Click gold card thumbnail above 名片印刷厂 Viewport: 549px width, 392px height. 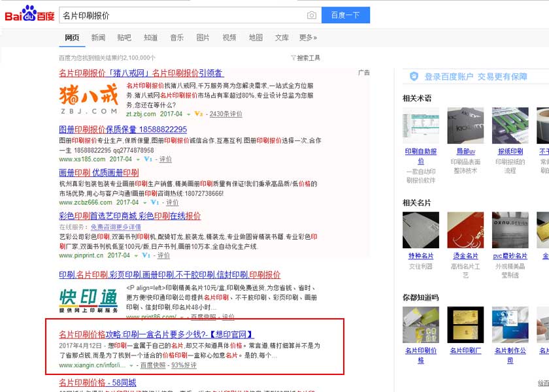(x=465, y=325)
